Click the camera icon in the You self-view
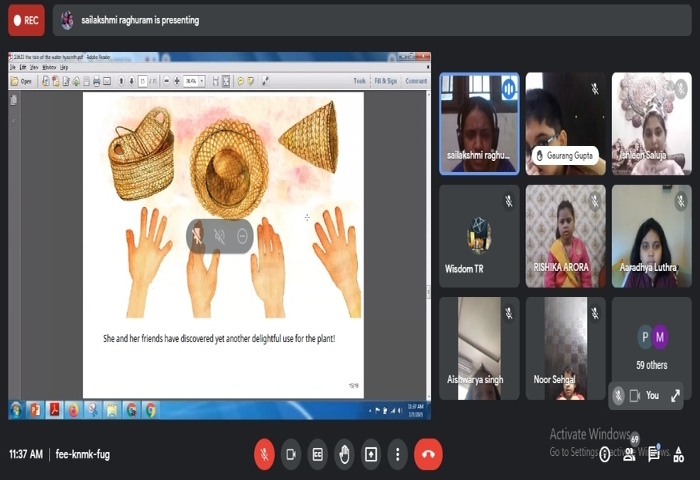This screenshot has width=700, height=480. click(634, 396)
